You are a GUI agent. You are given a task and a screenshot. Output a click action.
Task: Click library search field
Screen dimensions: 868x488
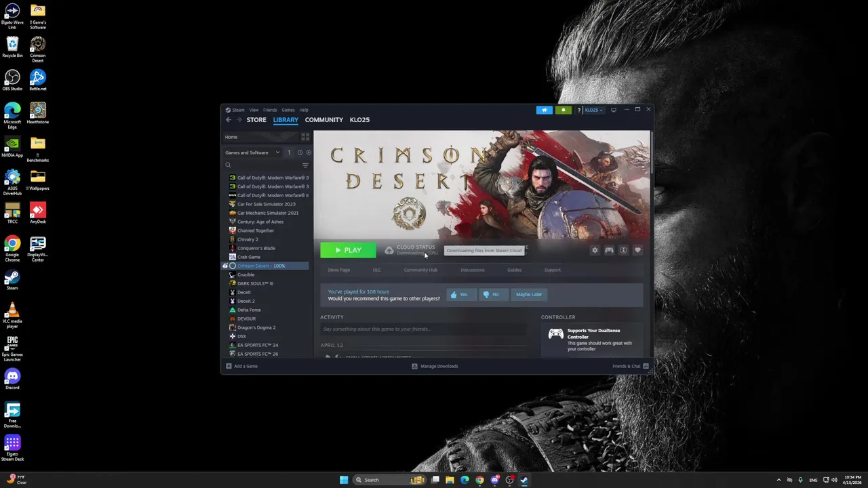pos(262,165)
